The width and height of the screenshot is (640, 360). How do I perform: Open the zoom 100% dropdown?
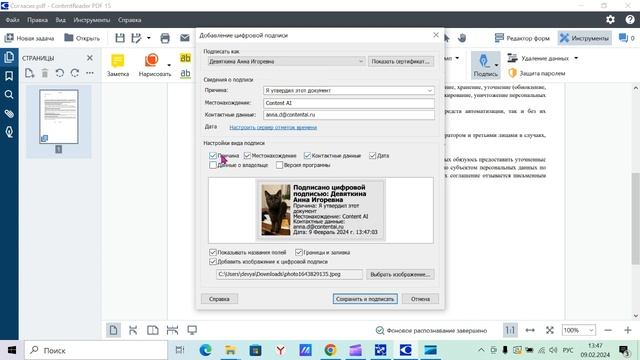(x=579, y=330)
